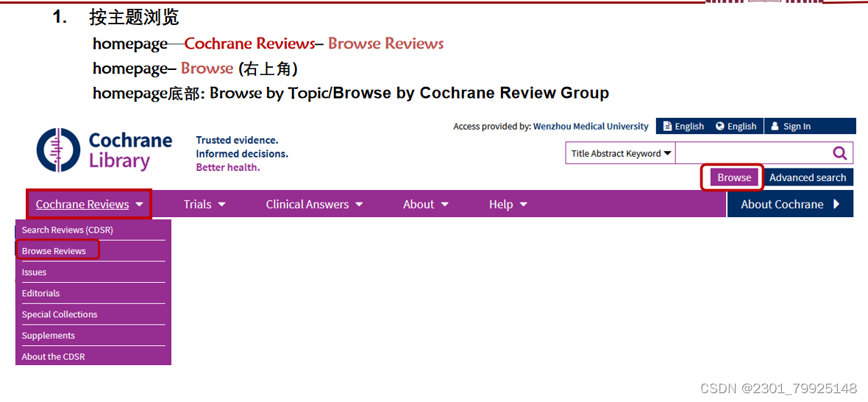Click the document icon beside first English
Viewport: 868px width, 402px height.
point(667,126)
